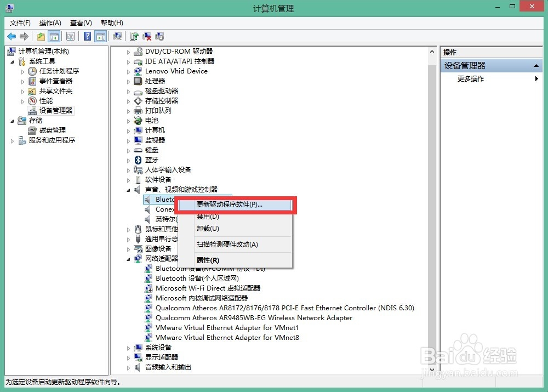Click the disable device icon with down arrow

[159, 36]
